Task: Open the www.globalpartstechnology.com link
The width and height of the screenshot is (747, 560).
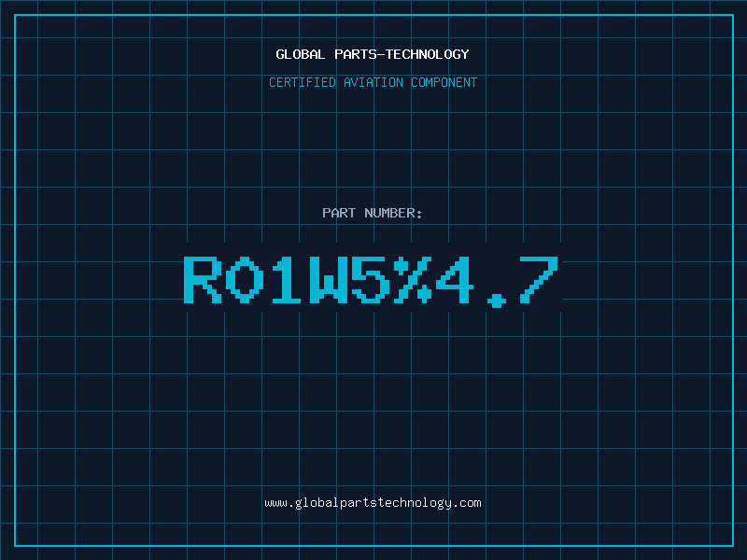Action: pos(373,503)
